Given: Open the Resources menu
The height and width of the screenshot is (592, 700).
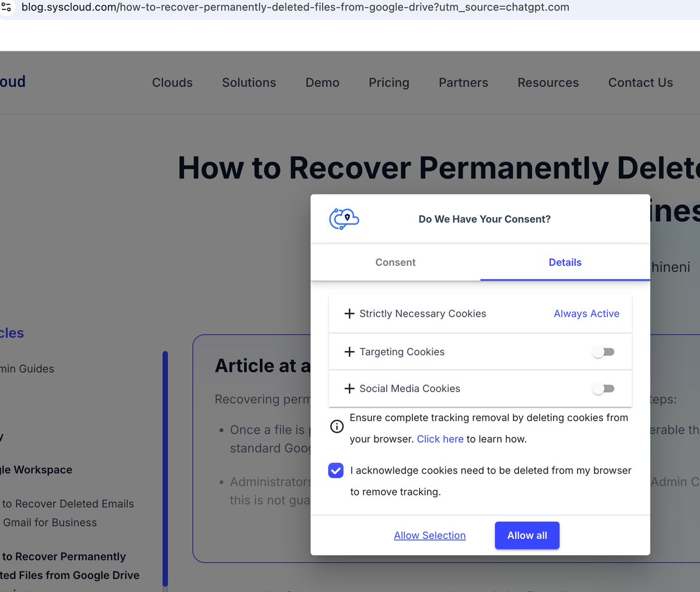Looking at the screenshot, I should click(x=548, y=83).
